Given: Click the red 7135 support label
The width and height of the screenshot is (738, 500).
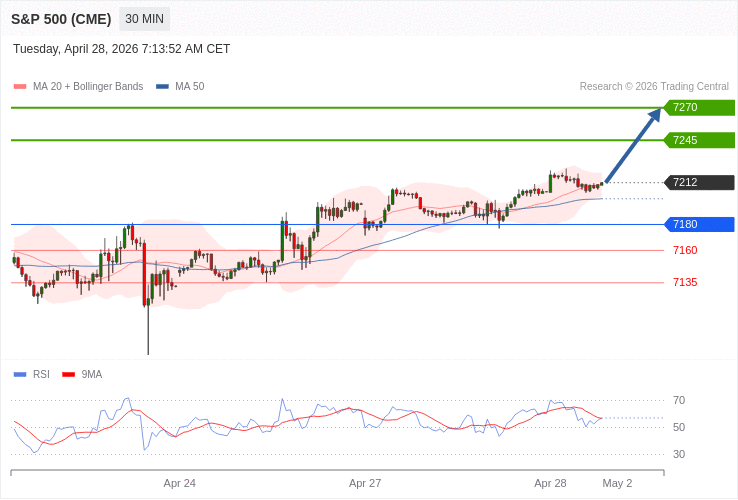Looking at the screenshot, I should tap(685, 282).
